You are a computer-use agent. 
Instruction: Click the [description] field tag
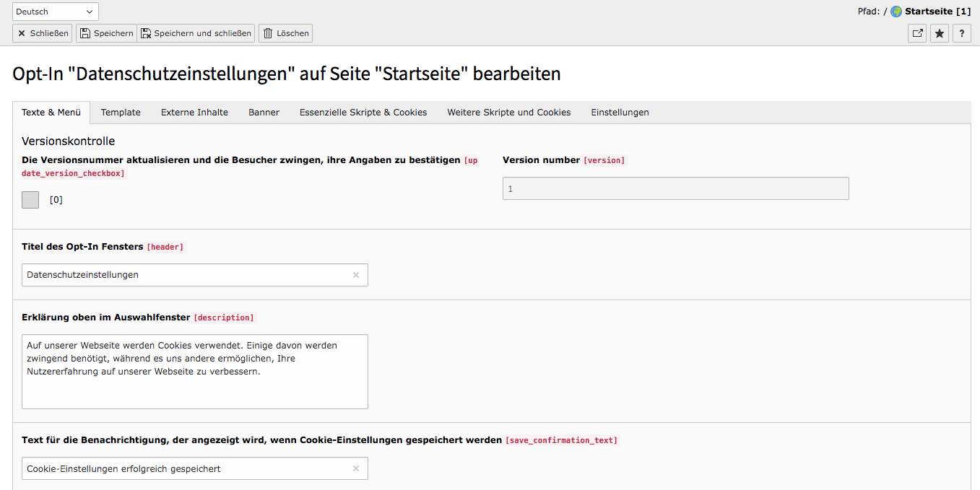(x=224, y=318)
